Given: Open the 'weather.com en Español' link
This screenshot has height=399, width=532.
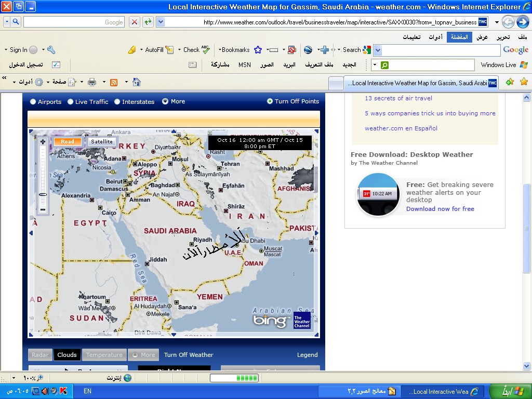Looking at the screenshot, I should [x=401, y=128].
